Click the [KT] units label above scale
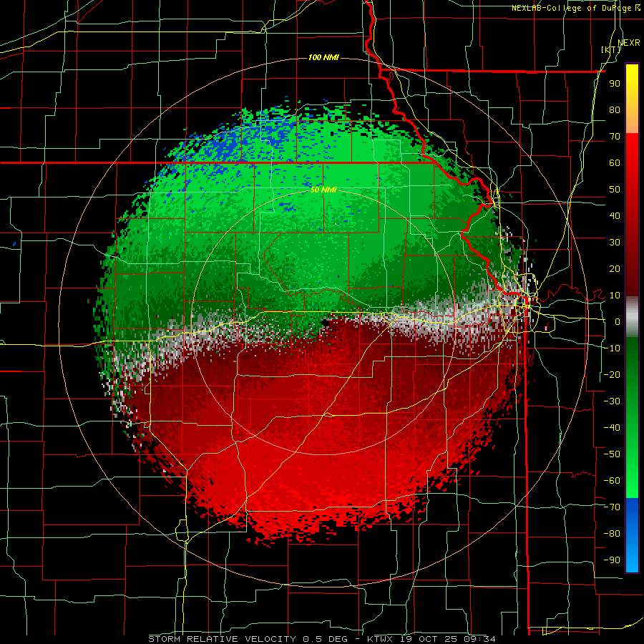The height and width of the screenshot is (644, 644). (611, 49)
